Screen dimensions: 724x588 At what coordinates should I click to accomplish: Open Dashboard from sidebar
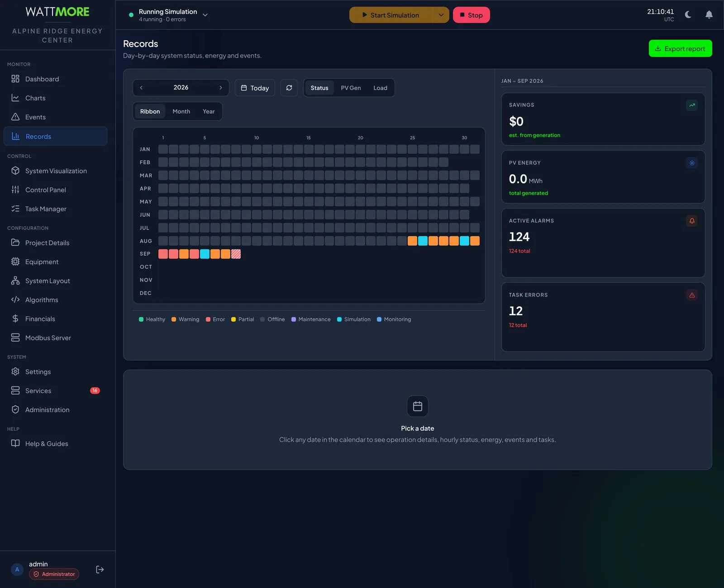55,79
